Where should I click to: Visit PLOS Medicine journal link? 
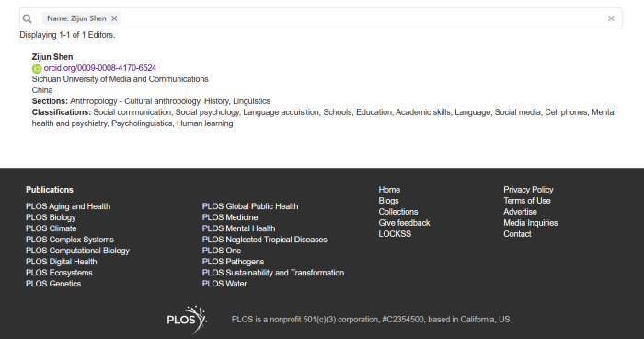coord(230,217)
